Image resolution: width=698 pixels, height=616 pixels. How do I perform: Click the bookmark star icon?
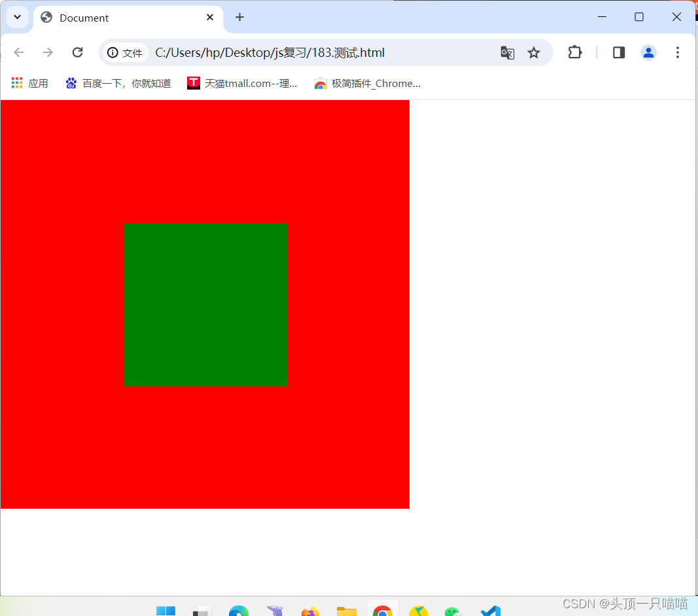[534, 52]
